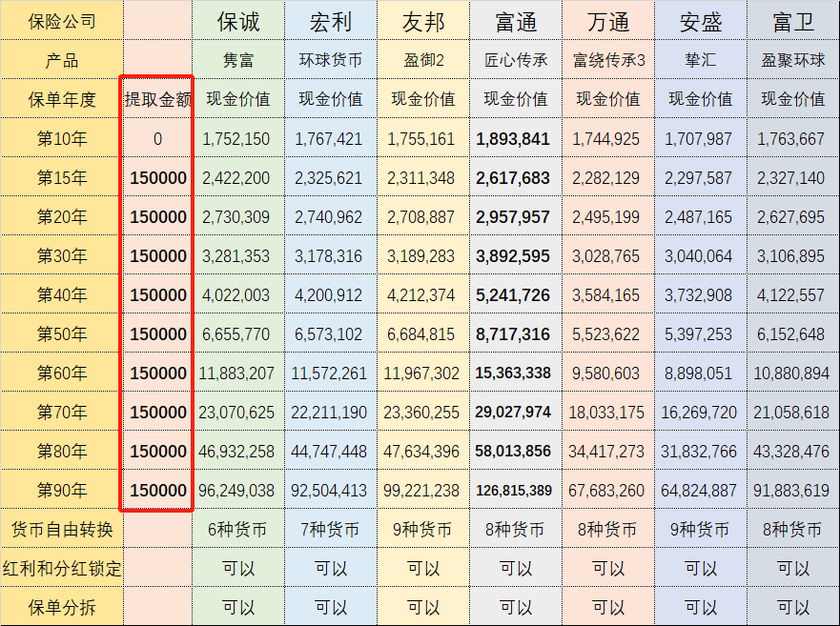Image resolution: width=840 pixels, height=626 pixels.
Task: Click 现金价值 header in the 富通 column
Action: tap(516, 99)
